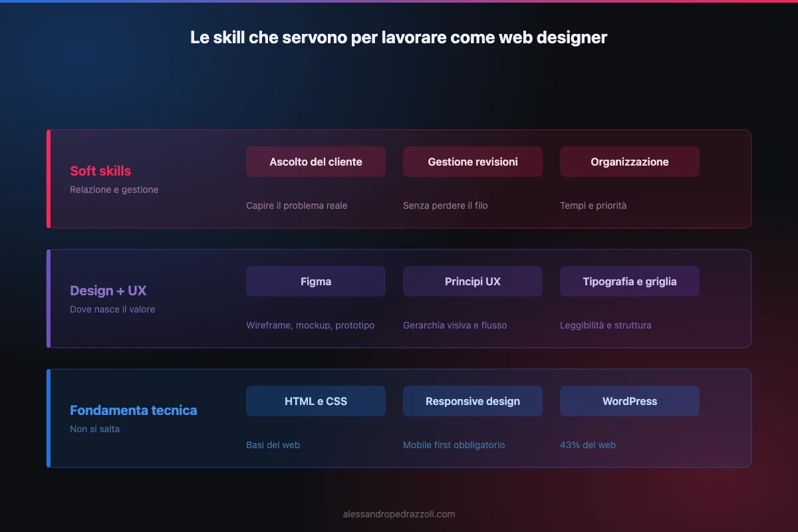Screen dimensions: 798x532
Task: Click the 'HTML e CSS' pill
Action: click(x=316, y=401)
